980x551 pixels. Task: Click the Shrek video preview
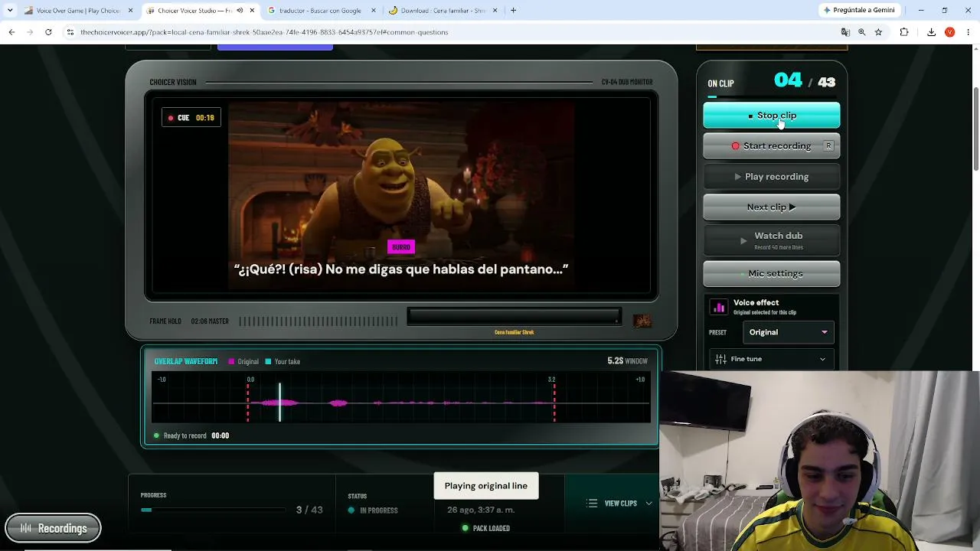[401, 195]
